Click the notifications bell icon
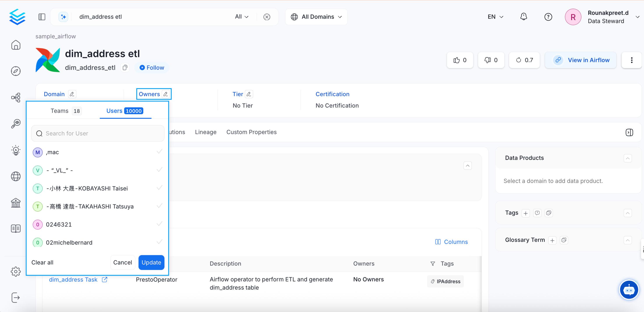The height and width of the screenshot is (312, 644). coord(523,17)
